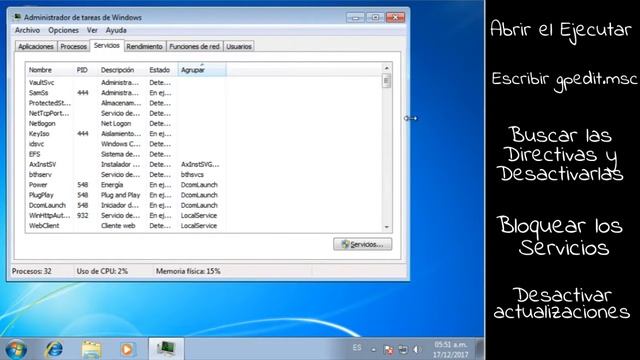Click Uso de CPU: 2% status

click(x=102, y=271)
